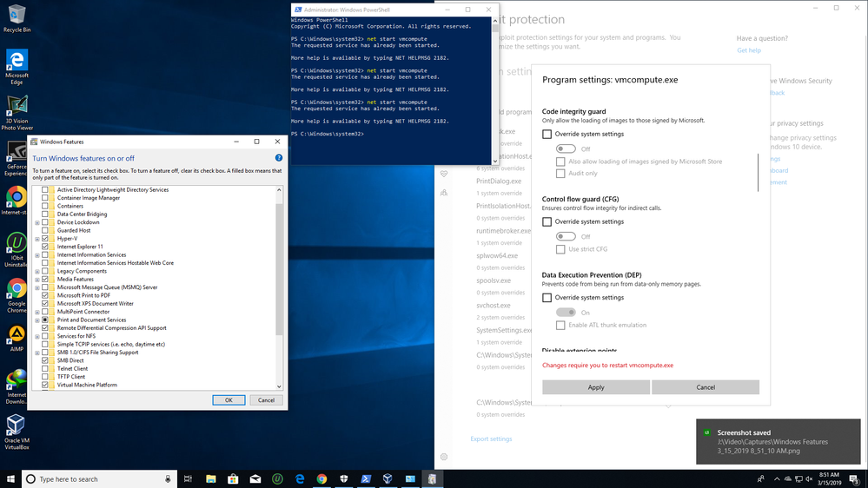Open the Windows Start menu
The image size is (868, 488).
(10, 478)
